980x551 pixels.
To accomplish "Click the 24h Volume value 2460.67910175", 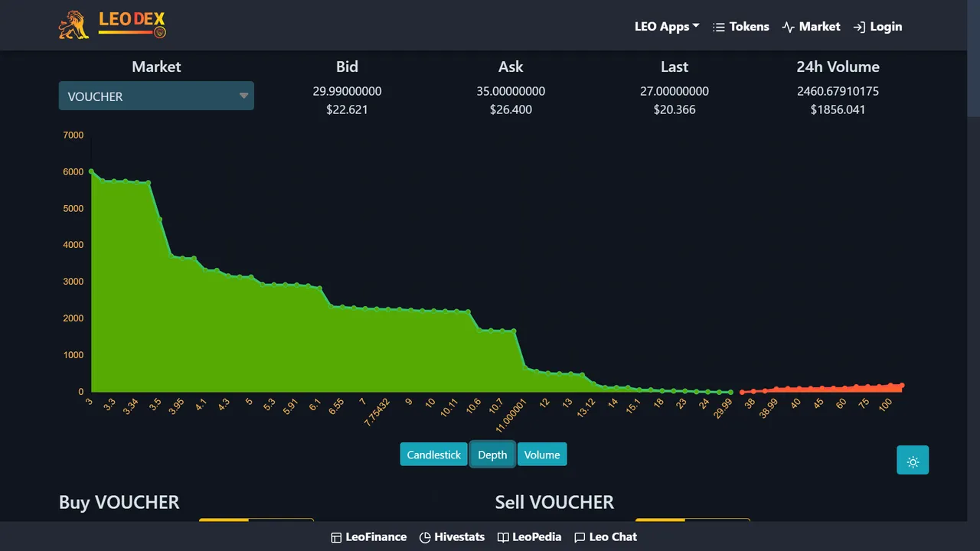I will (838, 91).
